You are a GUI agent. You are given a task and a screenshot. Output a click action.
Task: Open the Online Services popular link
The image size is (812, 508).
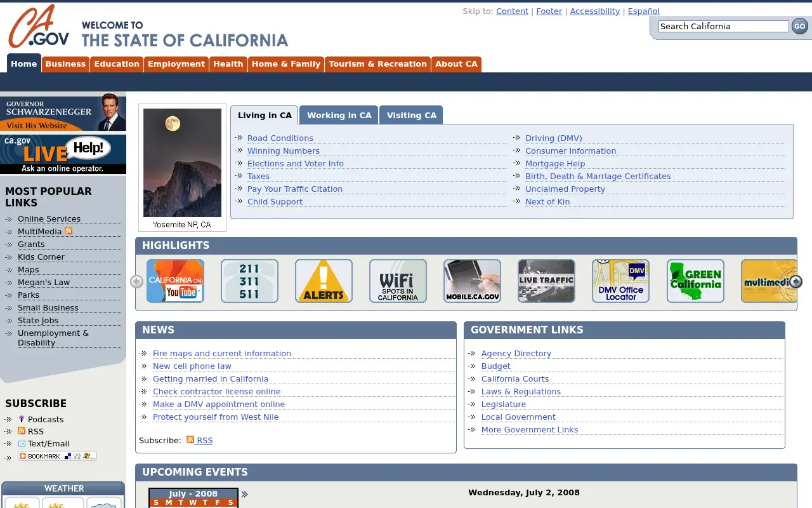pyautogui.click(x=49, y=218)
